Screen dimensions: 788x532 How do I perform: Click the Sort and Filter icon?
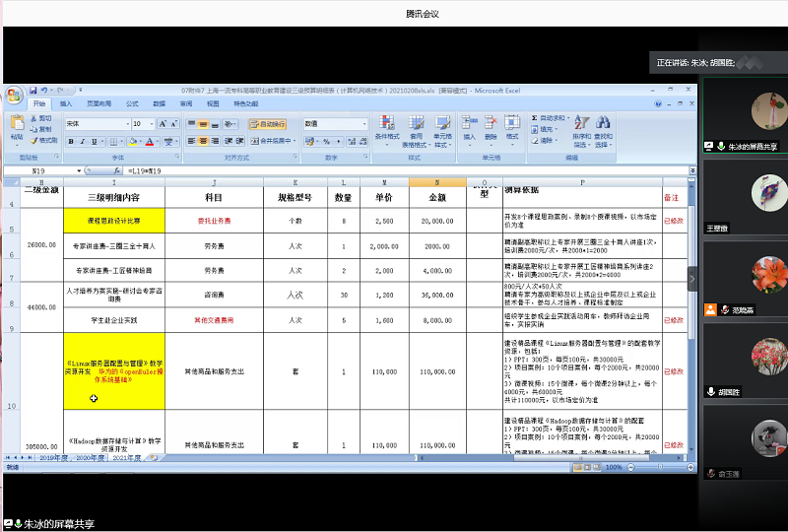tap(581, 125)
